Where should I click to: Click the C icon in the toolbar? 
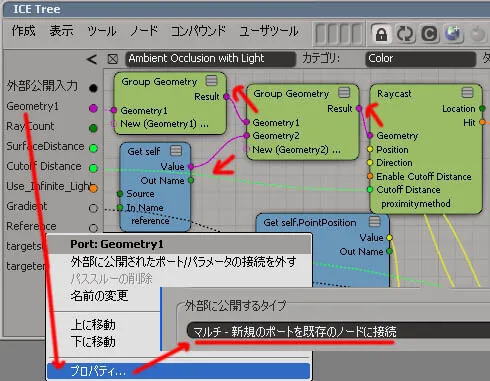tap(429, 34)
